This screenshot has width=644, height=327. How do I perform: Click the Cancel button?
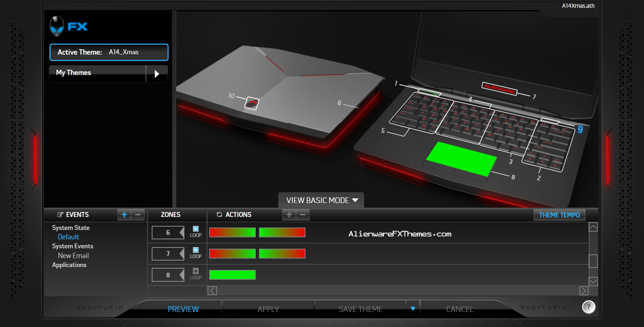coord(460,309)
